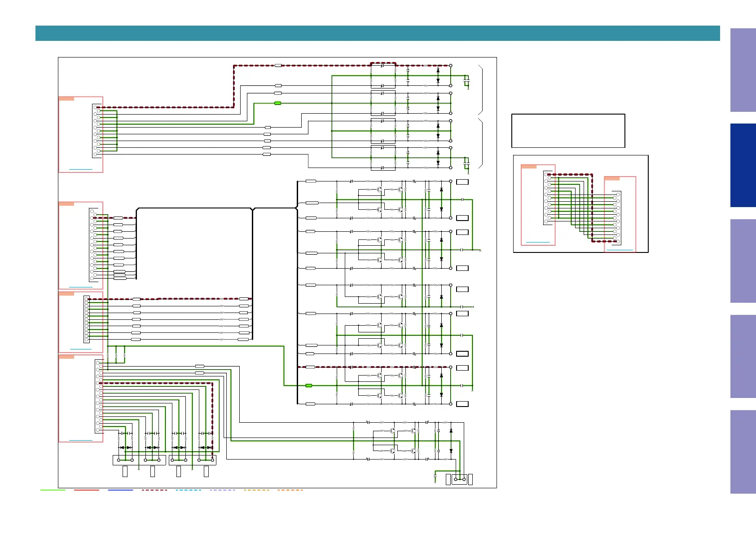Open left cyan link in small inset diagram
The width and height of the screenshot is (756, 535).
point(537,243)
